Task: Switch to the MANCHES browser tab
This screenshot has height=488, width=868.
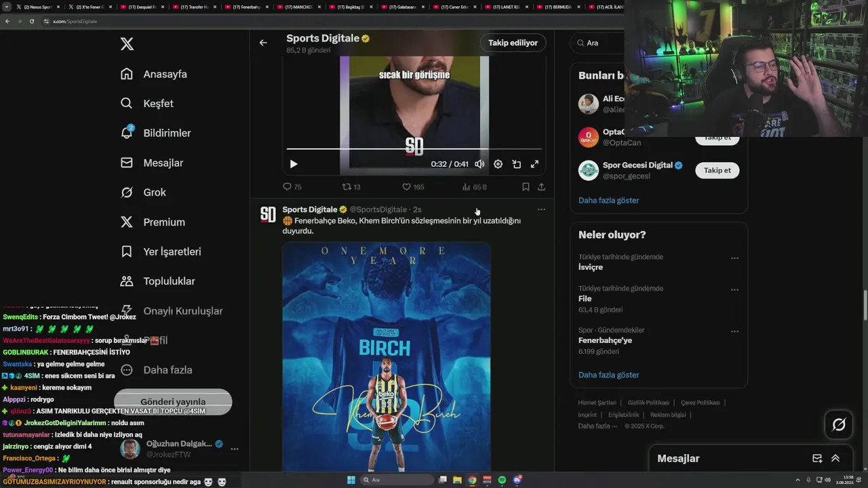Action: pos(299,7)
